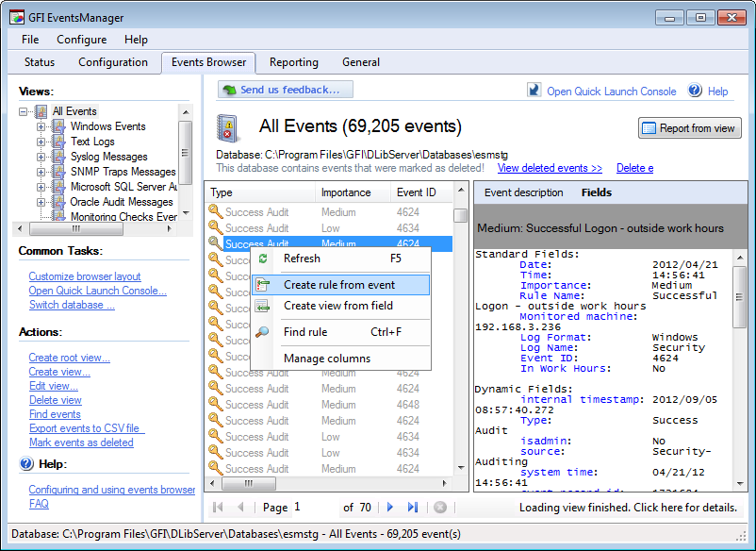Choose Create rule from event menu entry

[x=340, y=285]
